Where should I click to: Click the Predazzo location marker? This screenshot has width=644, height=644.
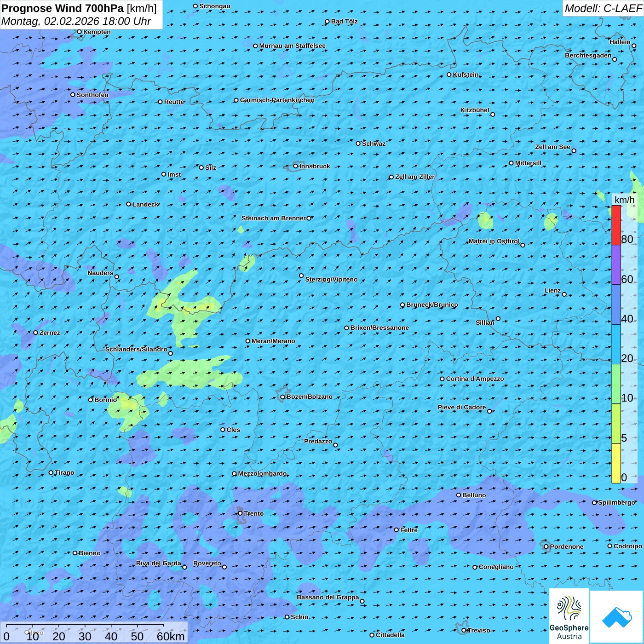(335, 445)
